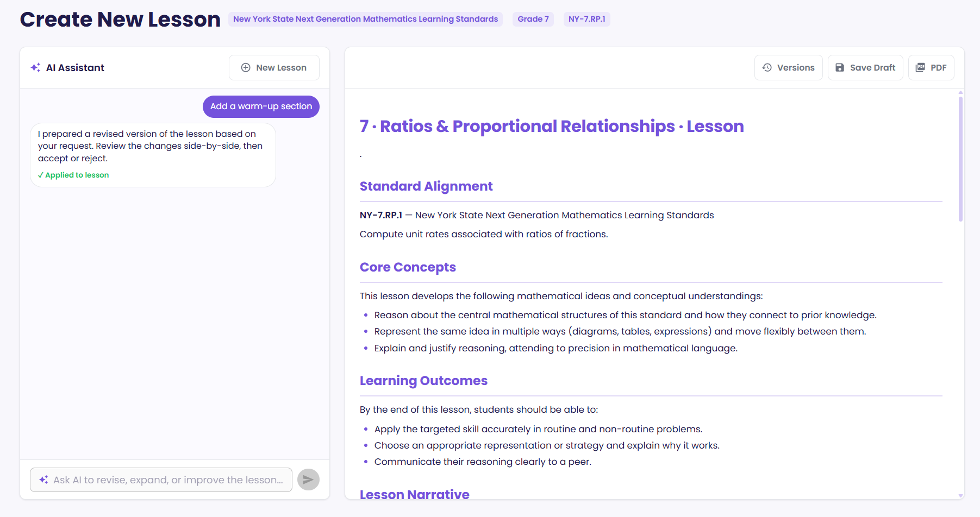The width and height of the screenshot is (980, 517).
Task: Open the Versions history
Action: [788, 67]
